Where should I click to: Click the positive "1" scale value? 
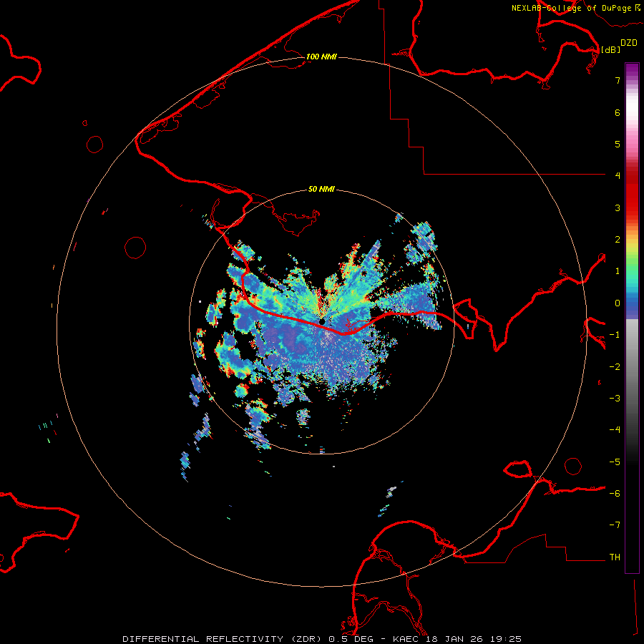618,271
